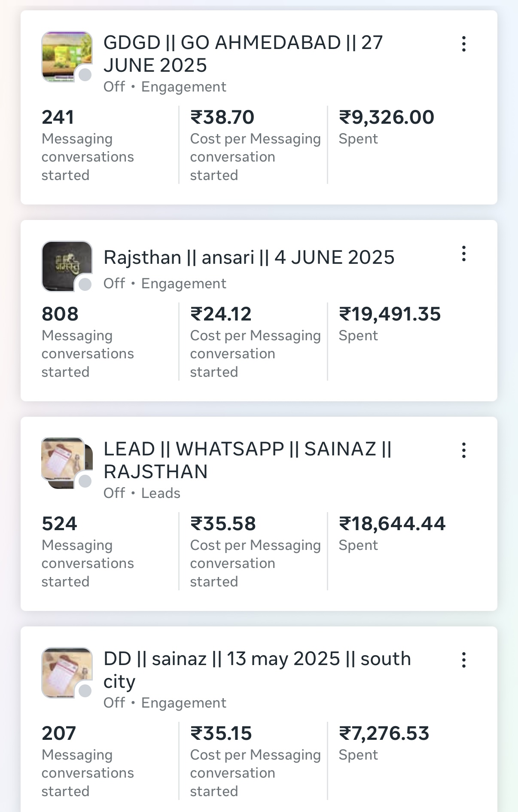
Task: Open three-dot menu for Rajsthan ansari campaign
Action: click(x=464, y=253)
